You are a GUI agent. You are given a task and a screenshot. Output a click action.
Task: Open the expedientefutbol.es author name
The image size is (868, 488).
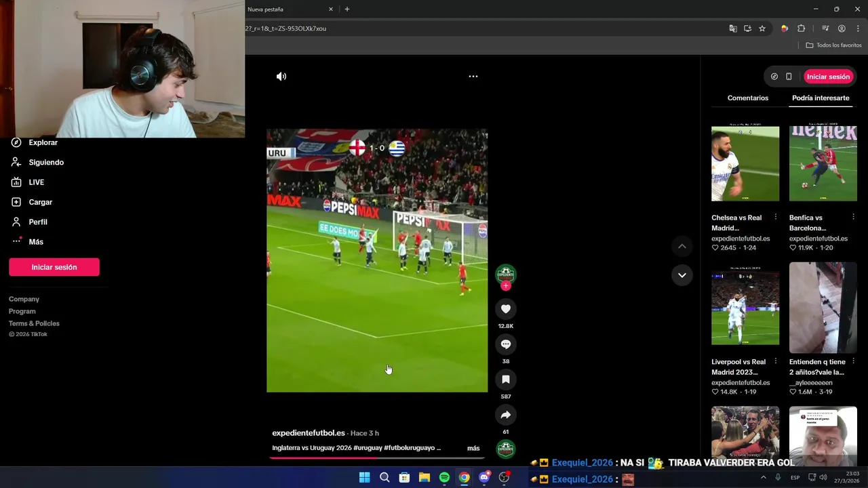[x=309, y=433]
